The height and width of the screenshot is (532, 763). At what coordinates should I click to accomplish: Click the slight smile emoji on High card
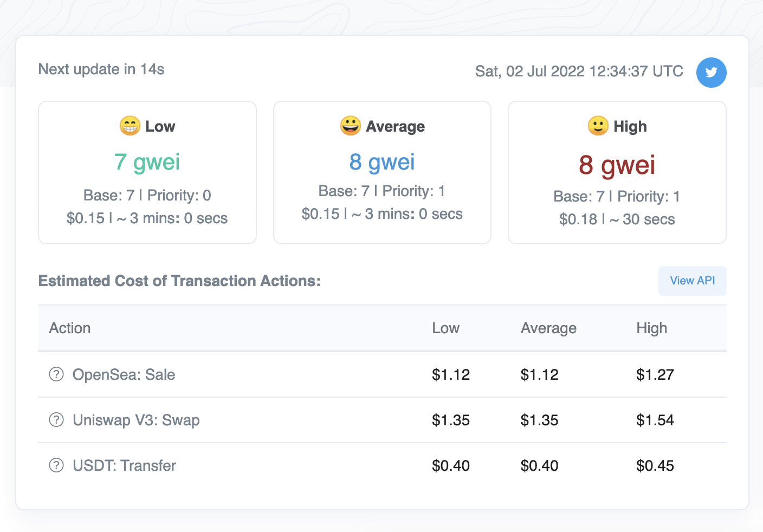point(598,126)
